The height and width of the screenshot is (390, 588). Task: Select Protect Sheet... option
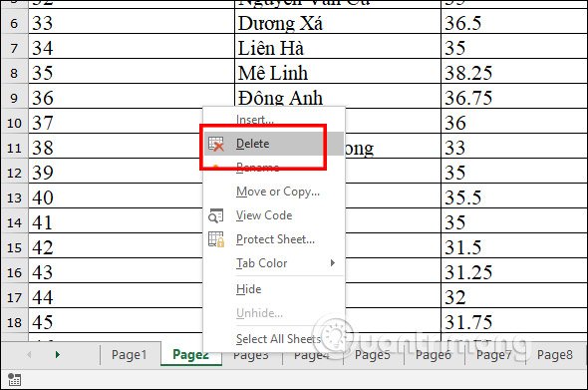(274, 239)
